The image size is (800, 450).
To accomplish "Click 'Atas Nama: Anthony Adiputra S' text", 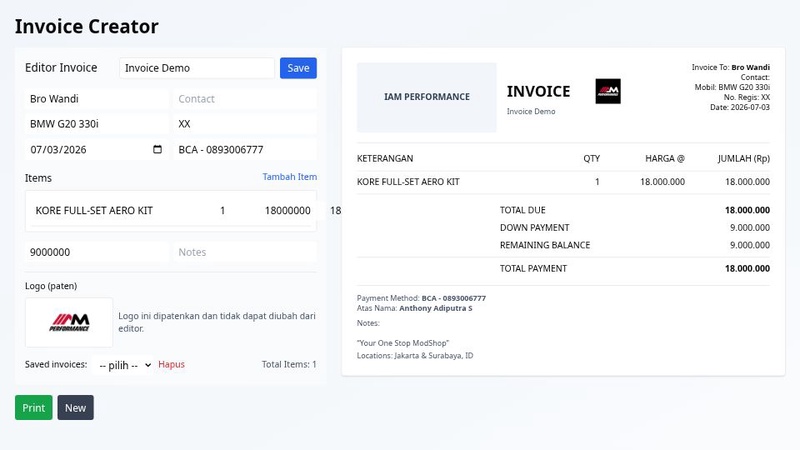I will point(414,308).
